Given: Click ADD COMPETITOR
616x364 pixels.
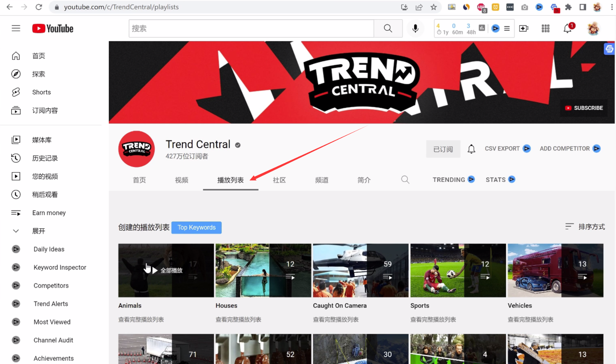Looking at the screenshot, I should click(570, 149).
